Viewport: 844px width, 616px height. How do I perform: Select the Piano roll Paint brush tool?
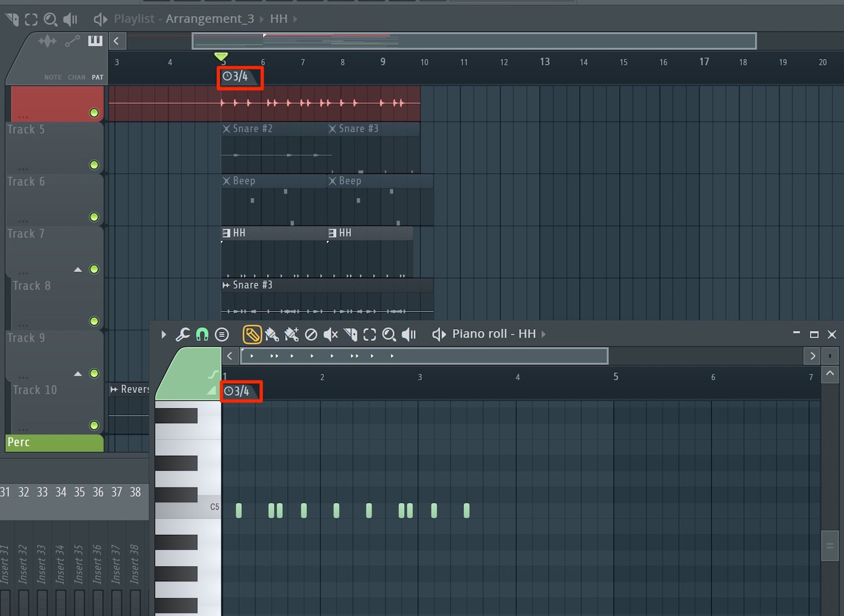[x=272, y=334]
